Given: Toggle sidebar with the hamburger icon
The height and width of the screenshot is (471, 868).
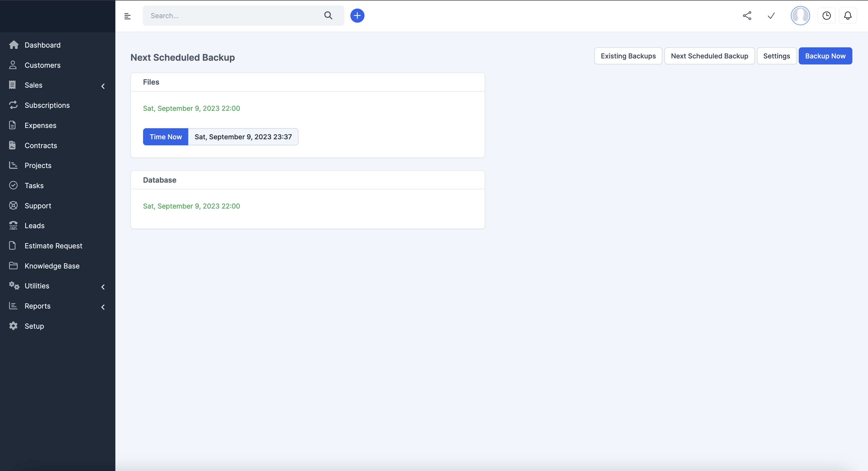Looking at the screenshot, I should click(x=127, y=16).
